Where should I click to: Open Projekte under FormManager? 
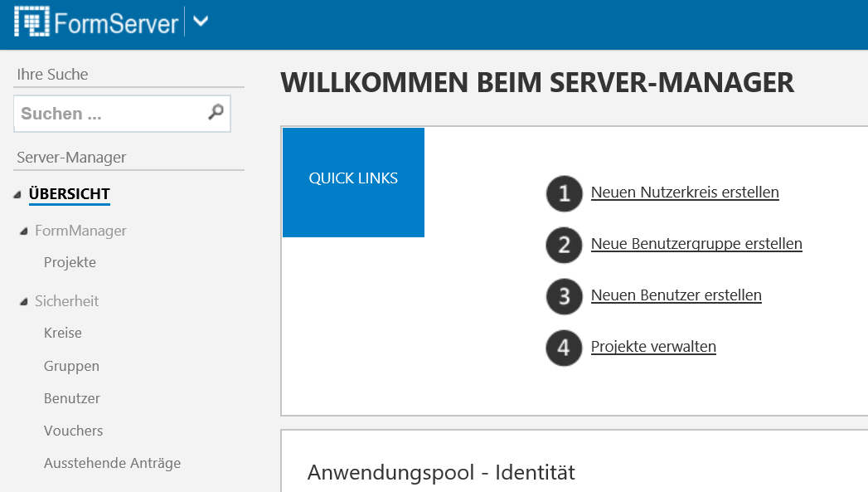70,263
